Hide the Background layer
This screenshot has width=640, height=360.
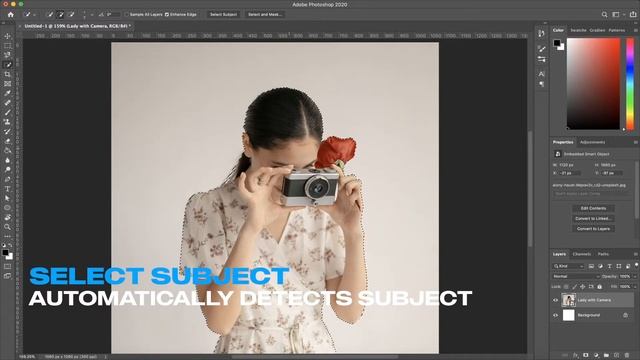[x=556, y=316]
